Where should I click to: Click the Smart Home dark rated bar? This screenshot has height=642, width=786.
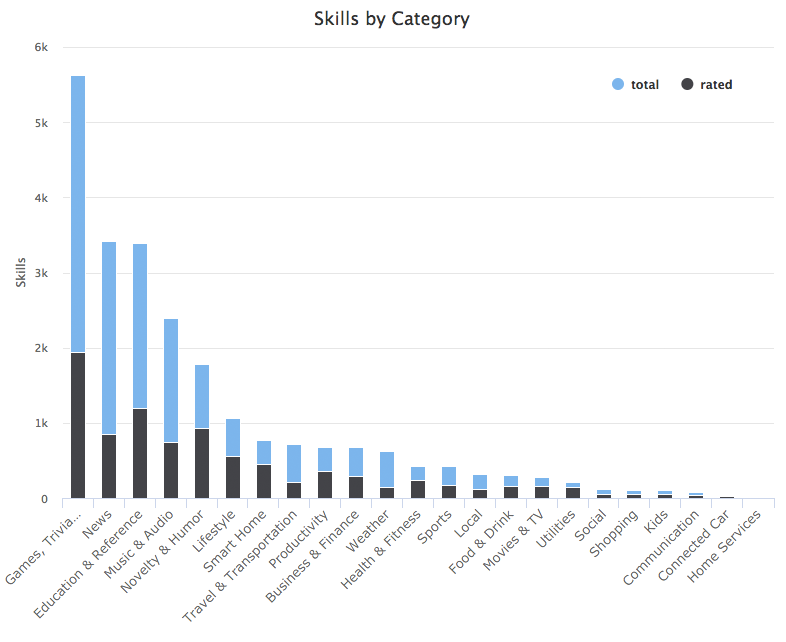264,481
